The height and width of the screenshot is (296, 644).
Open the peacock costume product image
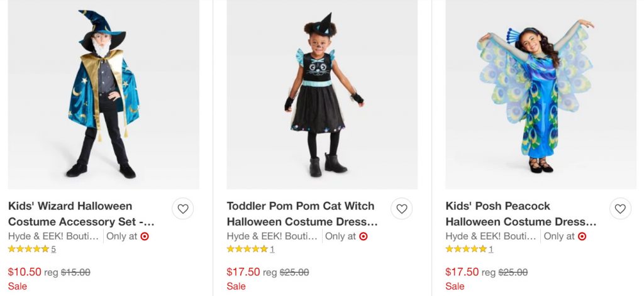coord(541,94)
